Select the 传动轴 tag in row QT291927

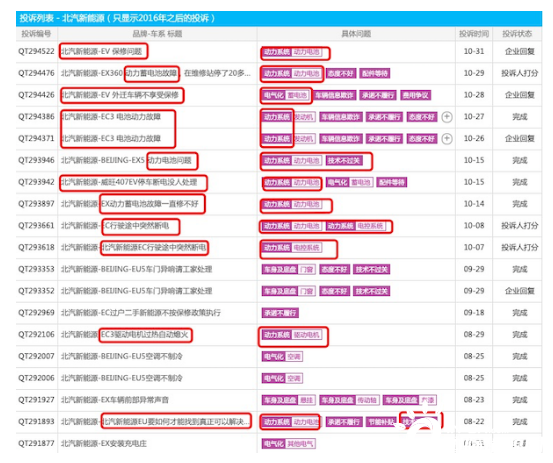(367, 400)
